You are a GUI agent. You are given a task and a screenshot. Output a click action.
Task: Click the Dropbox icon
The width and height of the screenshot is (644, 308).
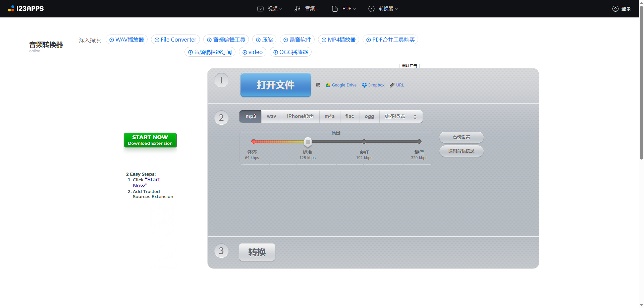[x=364, y=85]
